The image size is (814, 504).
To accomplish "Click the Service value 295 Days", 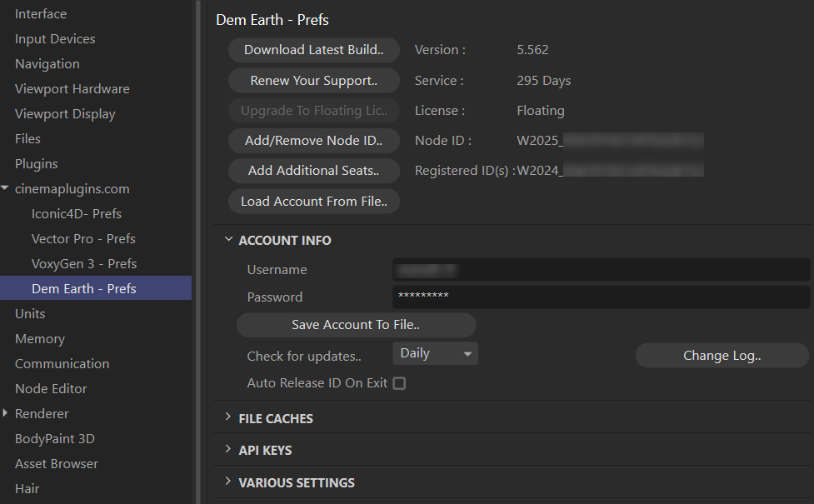I will [x=543, y=81].
